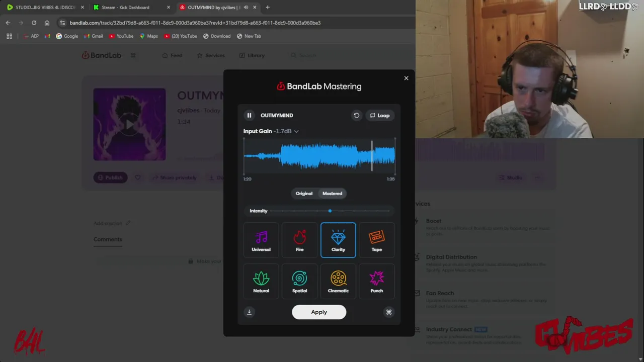
Task: Open the Comments tab
Action: click(108, 239)
